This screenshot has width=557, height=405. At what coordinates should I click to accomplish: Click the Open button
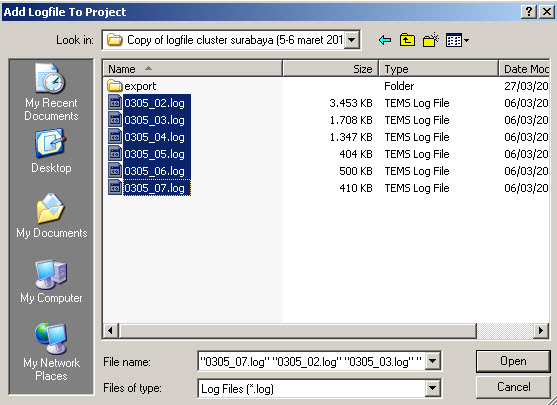point(513,361)
